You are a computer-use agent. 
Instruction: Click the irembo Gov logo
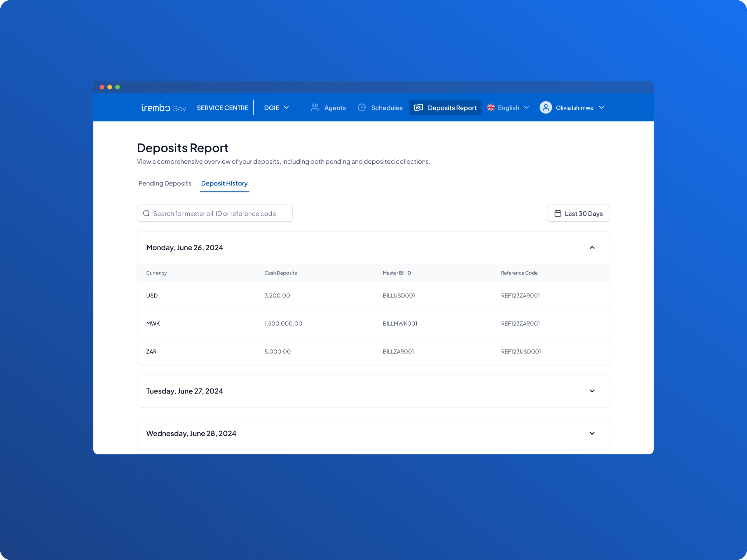click(163, 108)
